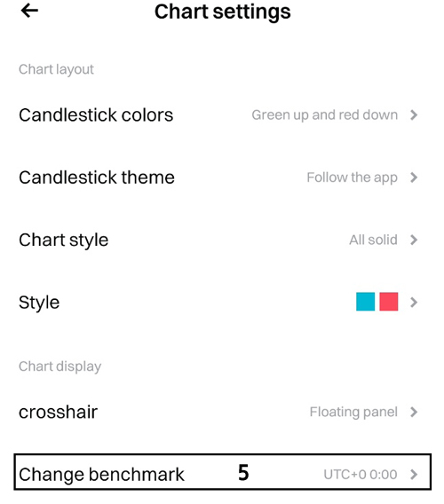Image resolution: width=444 pixels, height=504 pixels.
Task: Click the All solid value
Action: coord(373,240)
